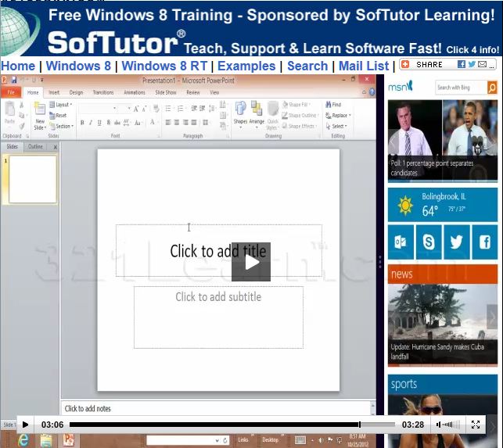Open the Windows 8 RT link

point(164,66)
